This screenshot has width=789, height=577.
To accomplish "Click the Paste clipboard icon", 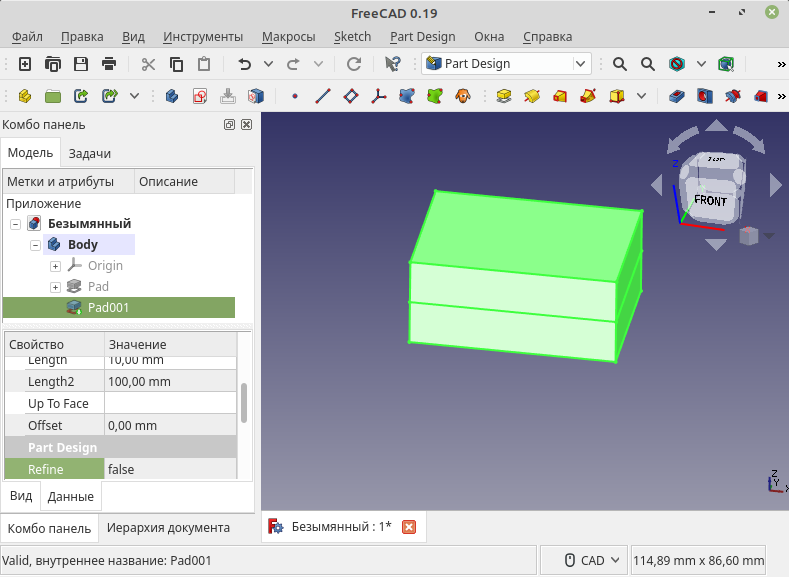I will click(x=204, y=64).
